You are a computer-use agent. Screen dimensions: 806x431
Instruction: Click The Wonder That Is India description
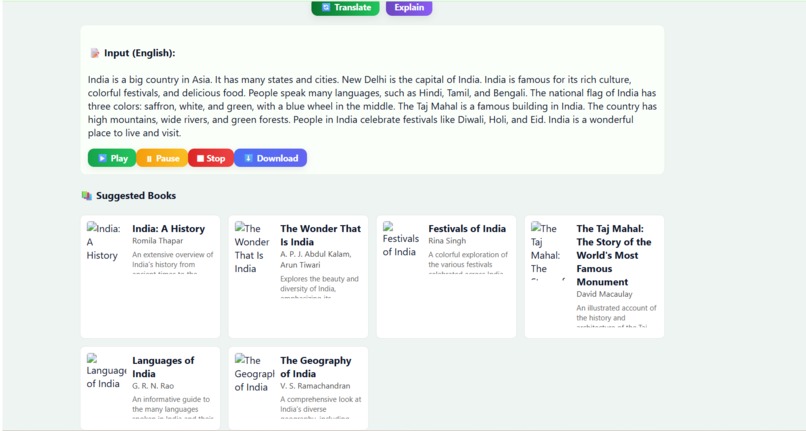(319, 286)
